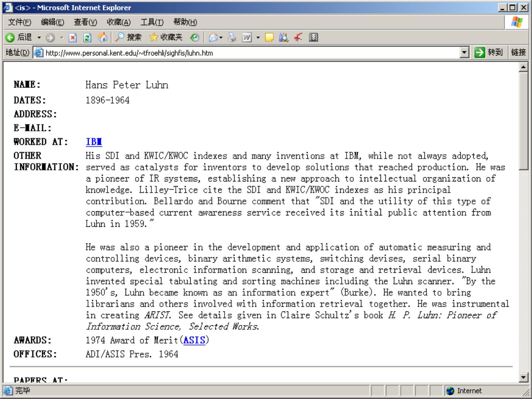
Task: Open the Edit with Word dropdown arrow
Action: (258, 37)
